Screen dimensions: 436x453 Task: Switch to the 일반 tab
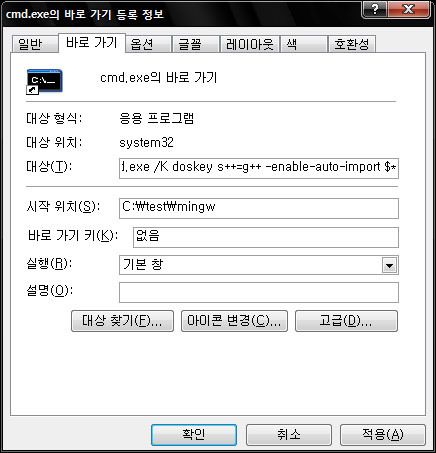(x=34, y=44)
